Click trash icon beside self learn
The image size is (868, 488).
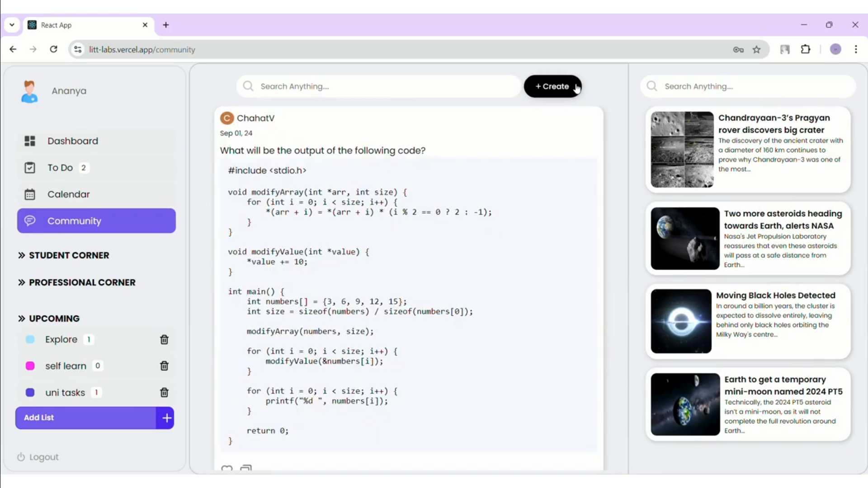coord(164,366)
